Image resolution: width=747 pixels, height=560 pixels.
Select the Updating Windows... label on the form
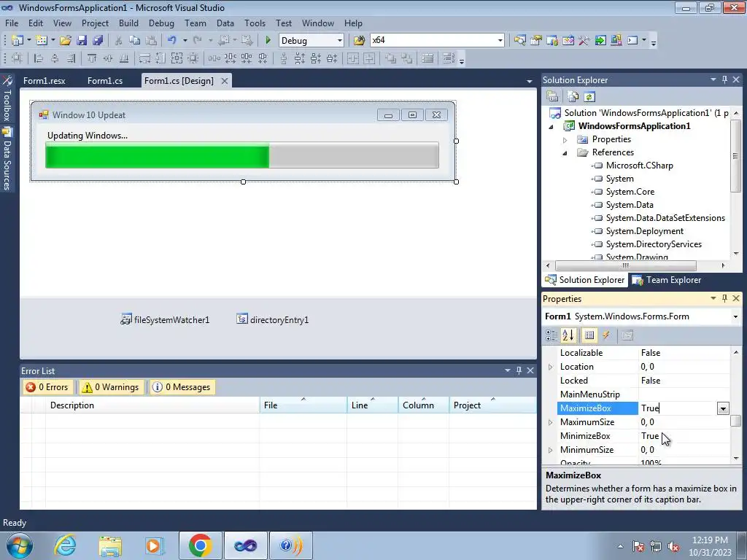88,135
